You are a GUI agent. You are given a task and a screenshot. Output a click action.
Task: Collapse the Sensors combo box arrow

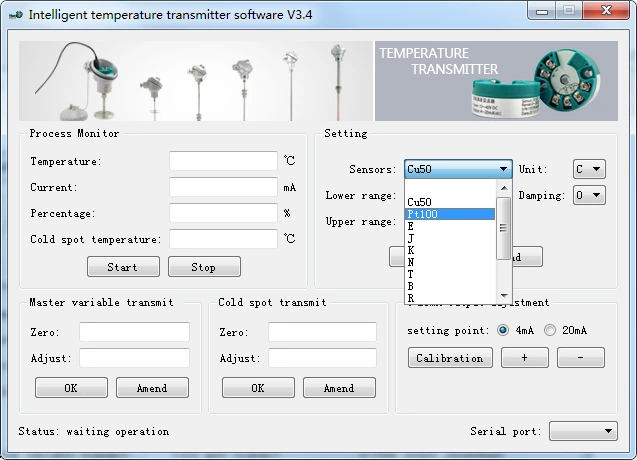(x=503, y=169)
